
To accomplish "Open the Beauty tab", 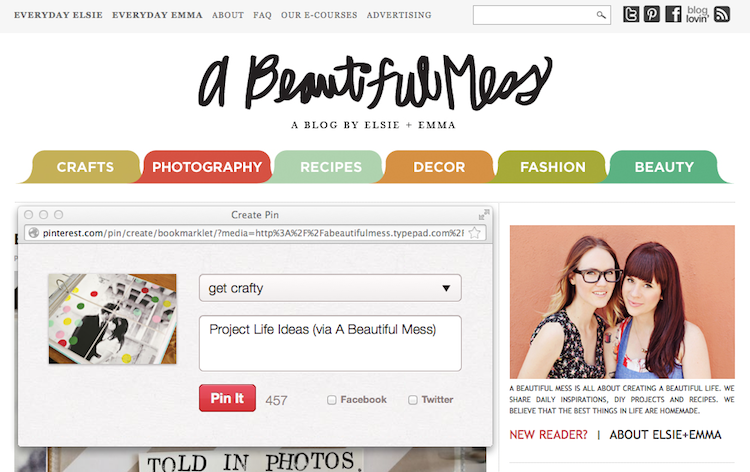I will tap(664, 167).
